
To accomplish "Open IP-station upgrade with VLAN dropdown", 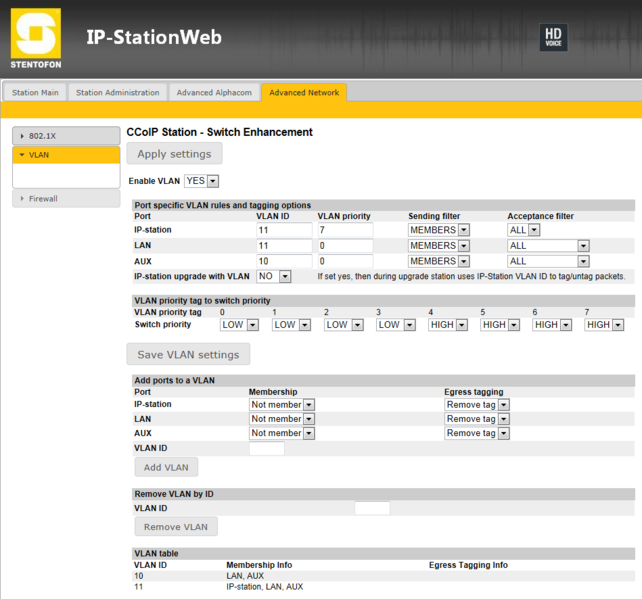I will (x=274, y=276).
